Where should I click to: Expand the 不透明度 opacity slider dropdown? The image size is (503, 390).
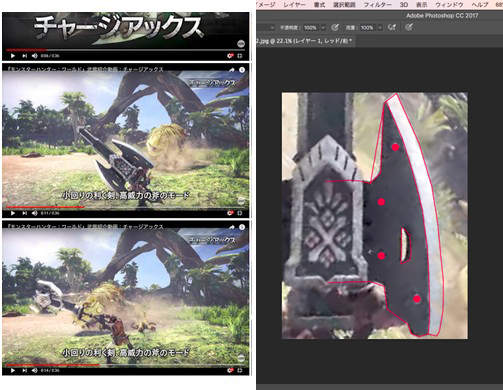pos(323,28)
